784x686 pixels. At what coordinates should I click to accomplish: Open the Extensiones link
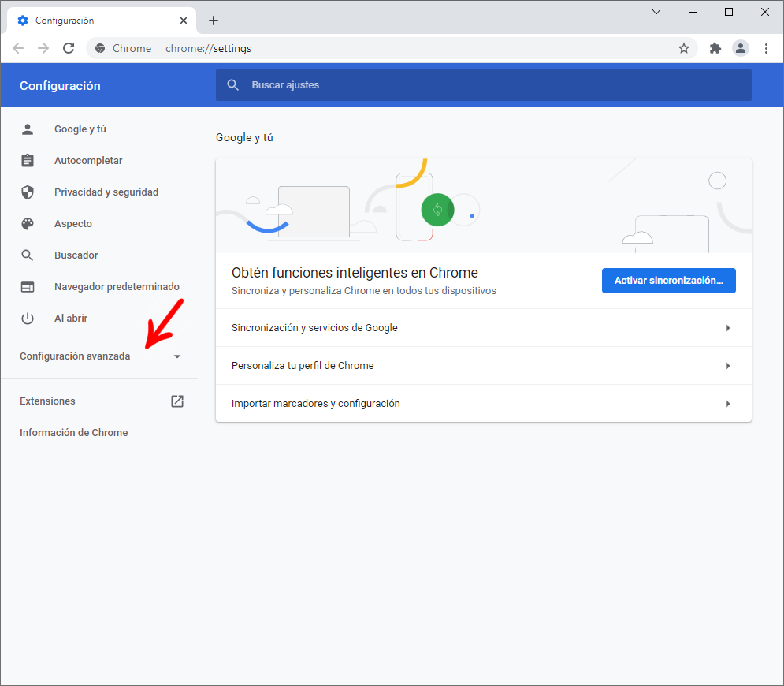[47, 401]
